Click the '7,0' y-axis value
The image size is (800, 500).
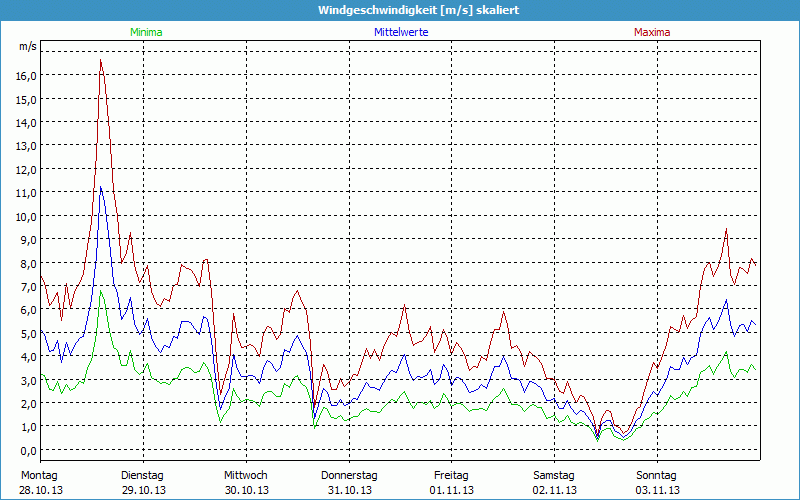28,287
